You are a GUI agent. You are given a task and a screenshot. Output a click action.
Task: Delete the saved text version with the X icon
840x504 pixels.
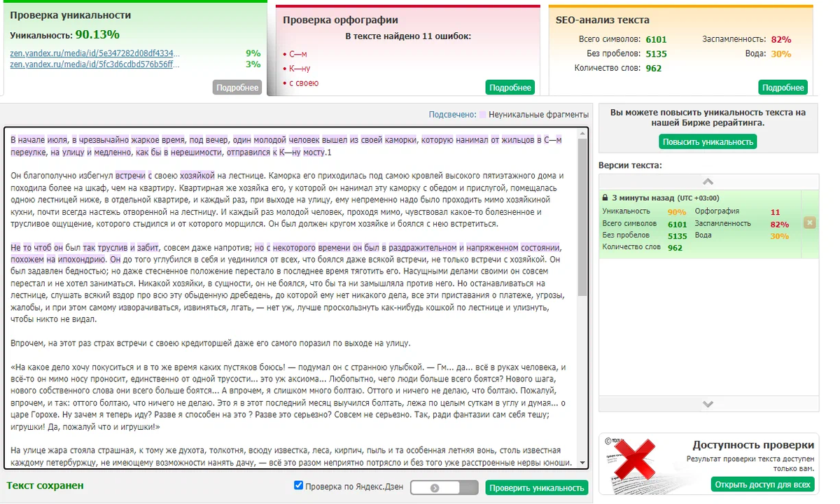[809, 223]
